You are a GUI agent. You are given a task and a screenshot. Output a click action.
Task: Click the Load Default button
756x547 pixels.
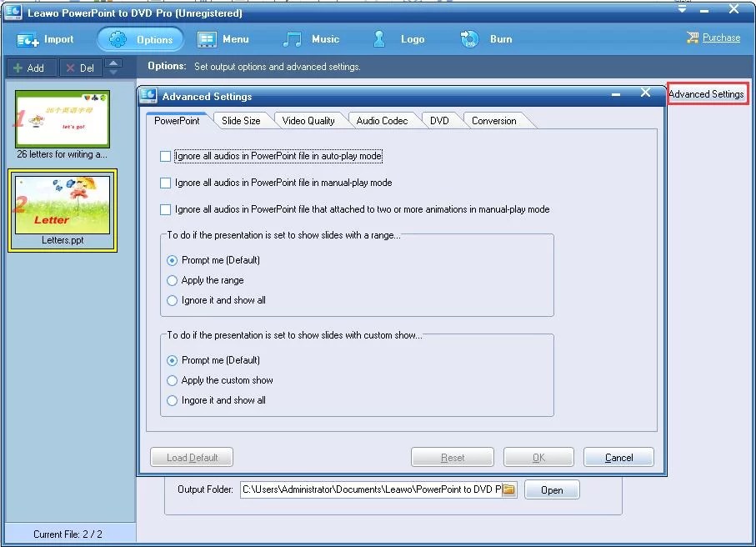[191, 457]
